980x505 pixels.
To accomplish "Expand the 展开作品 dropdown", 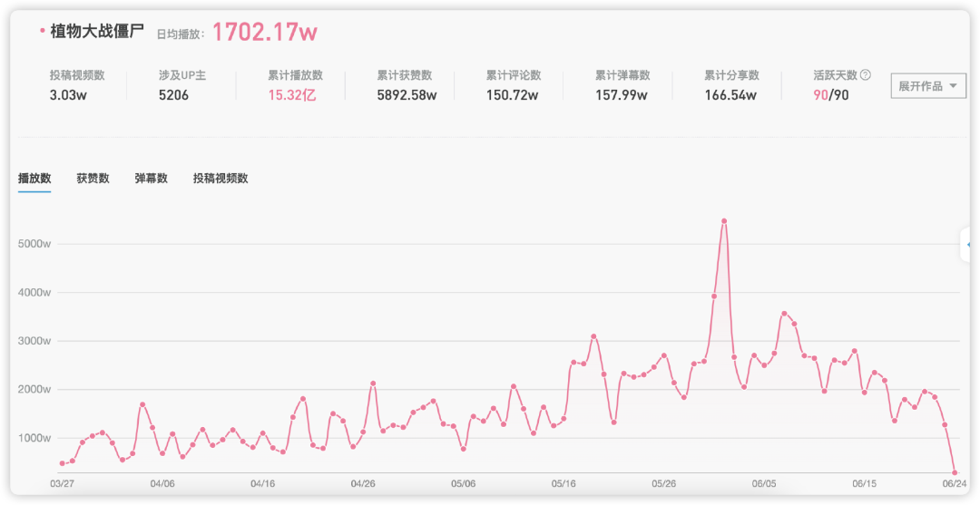I will pyautogui.click(x=928, y=86).
